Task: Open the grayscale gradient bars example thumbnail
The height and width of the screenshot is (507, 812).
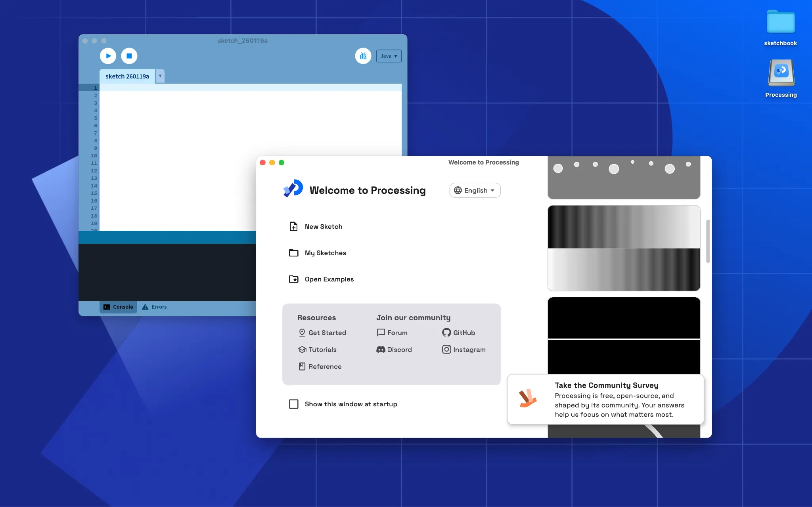Action: click(x=624, y=248)
